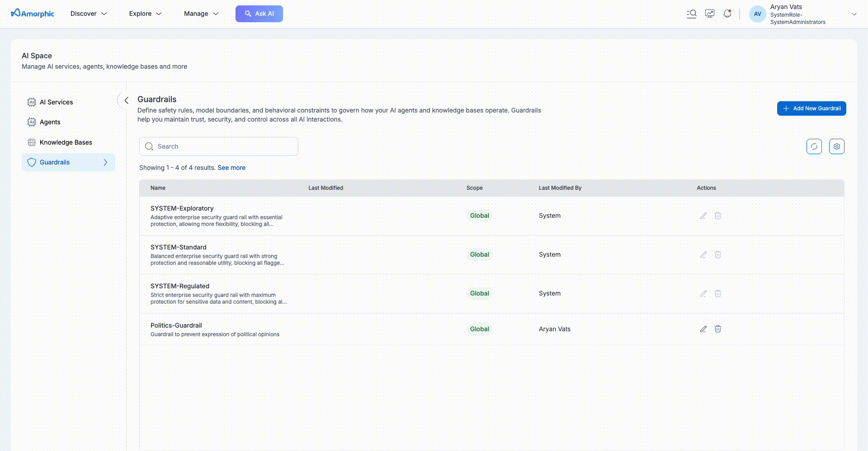Click the See more link
This screenshot has height=451, width=868.
point(231,168)
